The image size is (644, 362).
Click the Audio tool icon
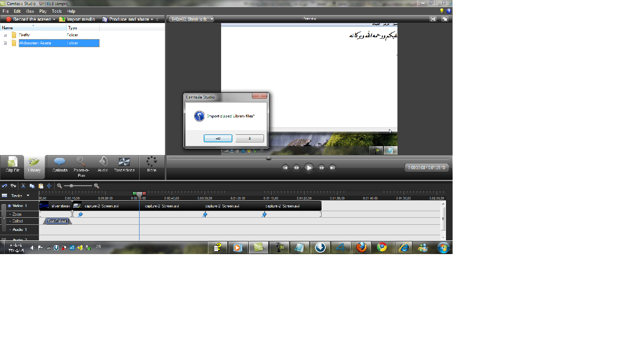pyautogui.click(x=103, y=165)
